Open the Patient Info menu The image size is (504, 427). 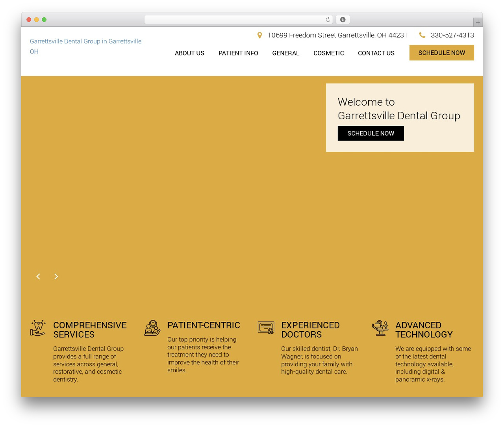[238, 53]
